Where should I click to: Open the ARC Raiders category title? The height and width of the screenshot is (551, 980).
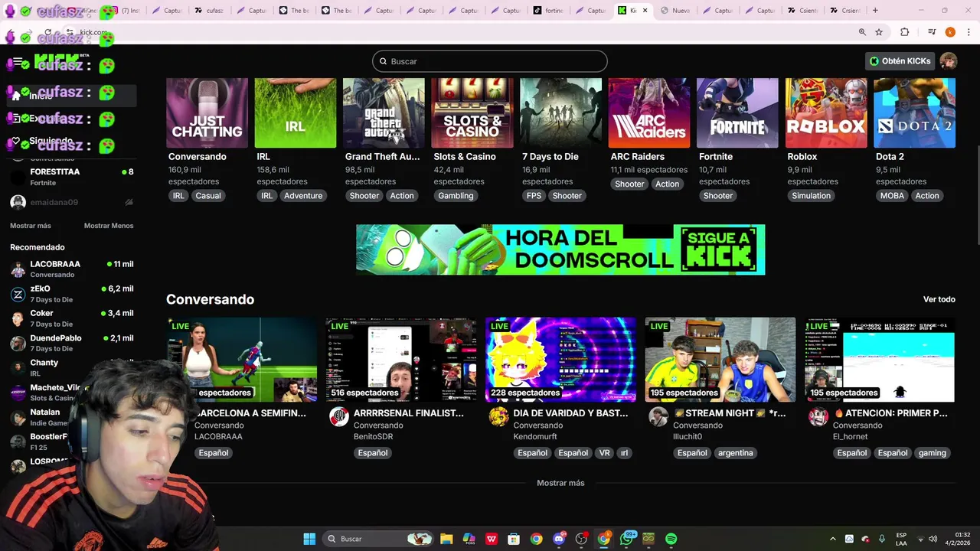(x=637, y=156)
